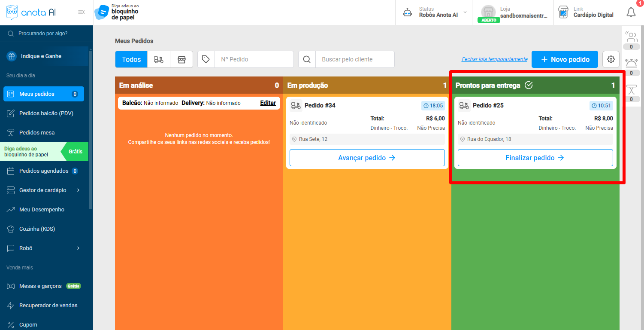644x330 pixels.
Task: Filter orders by the delivery scooter icon
Action: click(159, 59)
